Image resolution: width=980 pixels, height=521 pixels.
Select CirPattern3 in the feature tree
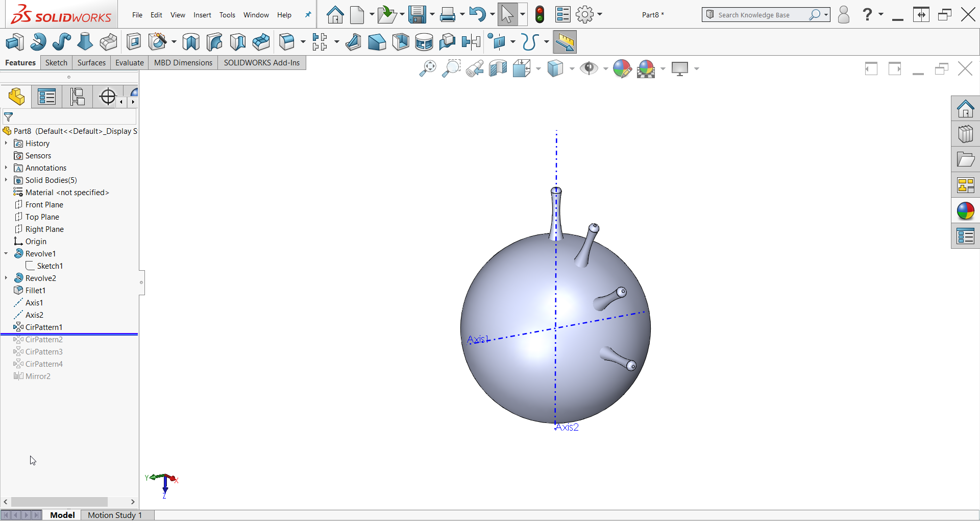(44, 351)
